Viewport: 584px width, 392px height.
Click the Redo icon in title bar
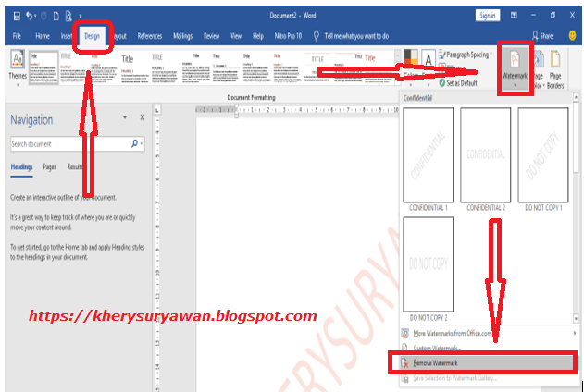(x=43, y=16)
